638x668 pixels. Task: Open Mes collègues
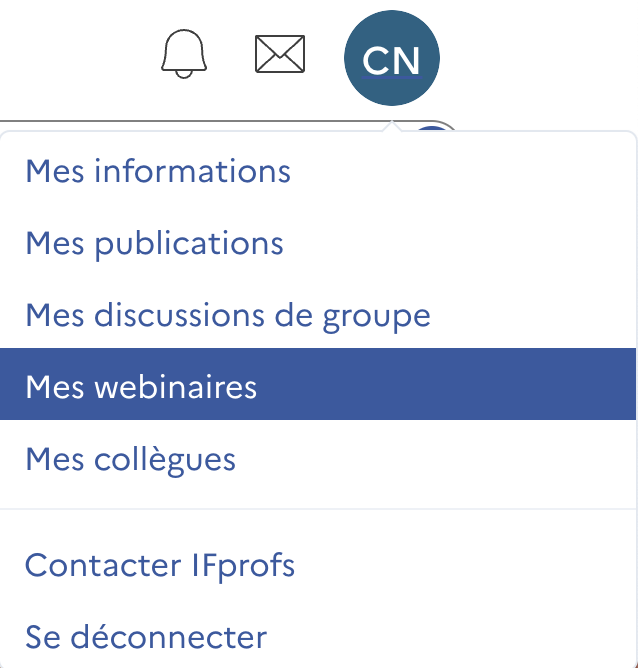(x=131, y=460)
